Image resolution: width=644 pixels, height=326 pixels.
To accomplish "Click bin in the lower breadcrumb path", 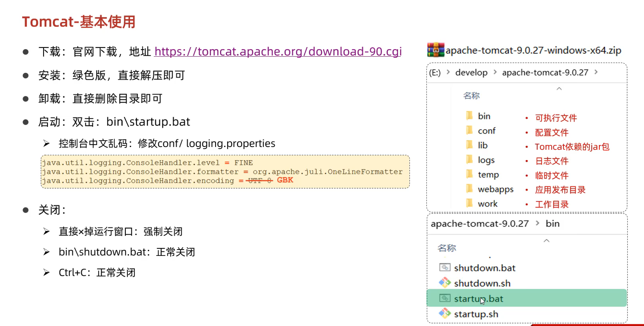I will click(552, 223).
